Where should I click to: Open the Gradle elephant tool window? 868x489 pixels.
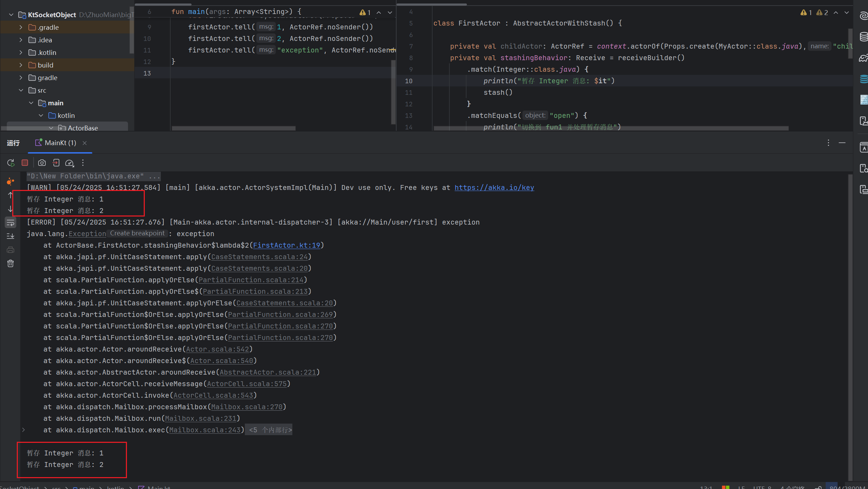[x=863, y=58]
